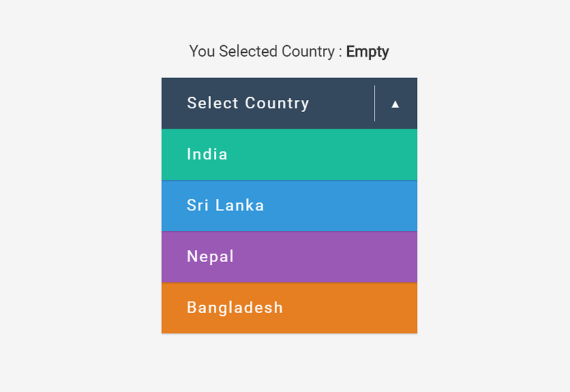Select the Sri Lanka option
Viewport: 570px width, 392px height.
point(289,206)
